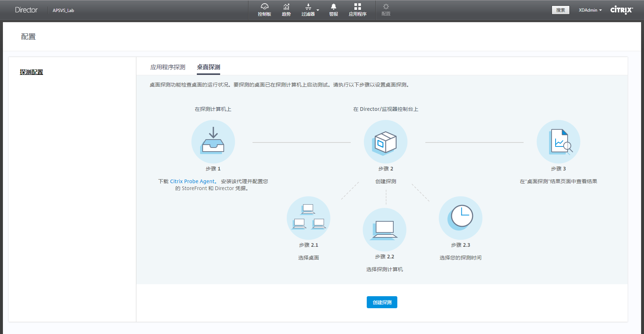644x334 pixels.
Task: Switch to the 应用程序探测 tab
Action: coord(168,67)
